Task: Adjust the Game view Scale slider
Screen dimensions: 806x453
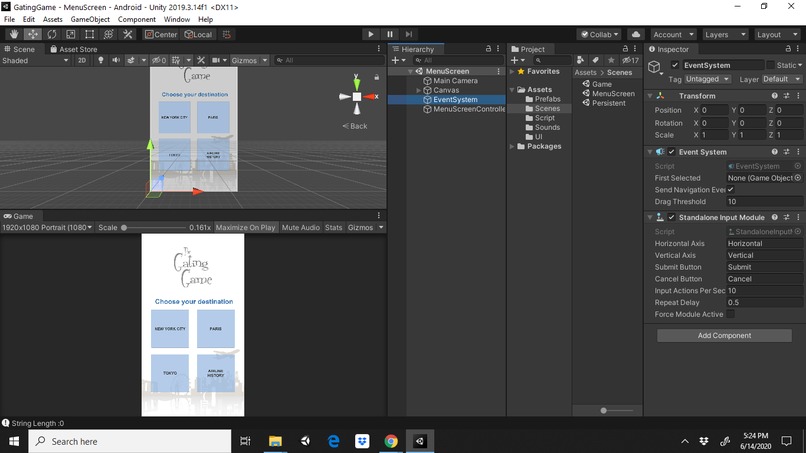Action: [124, 227]
